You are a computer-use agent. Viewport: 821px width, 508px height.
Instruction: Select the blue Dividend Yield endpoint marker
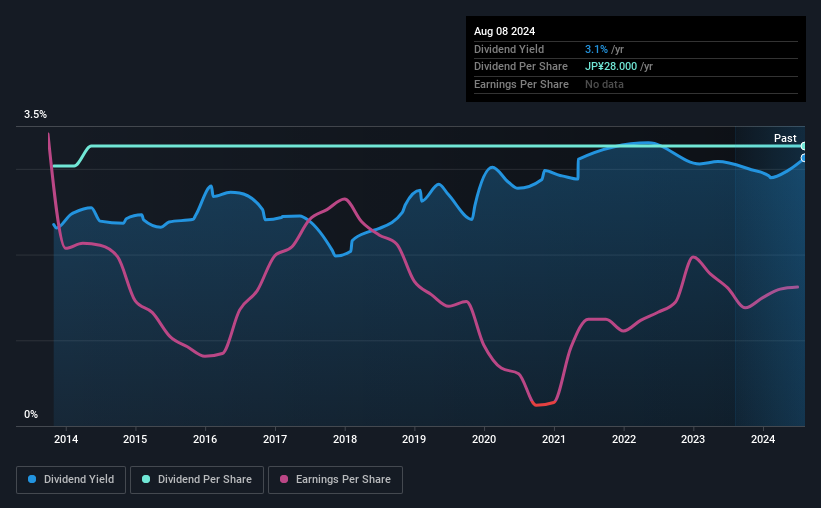coord(803,158)
